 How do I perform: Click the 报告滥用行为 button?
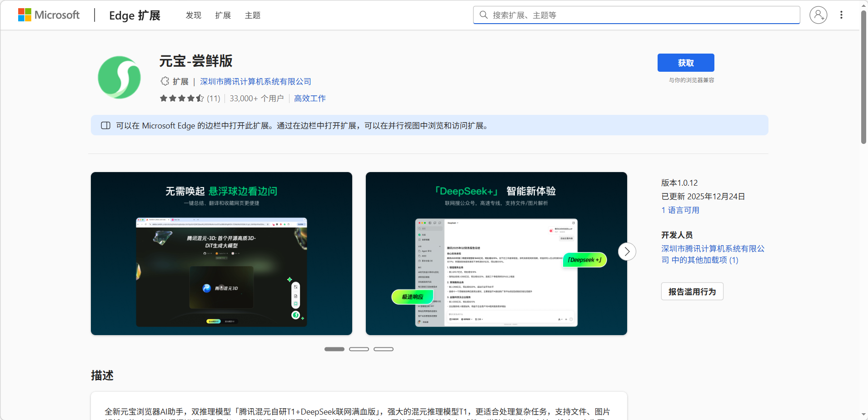(692, 292)
